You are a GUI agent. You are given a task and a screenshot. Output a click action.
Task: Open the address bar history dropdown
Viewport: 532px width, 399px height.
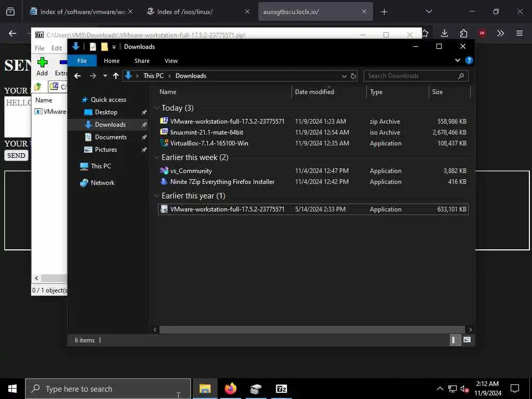click(344, 76)
